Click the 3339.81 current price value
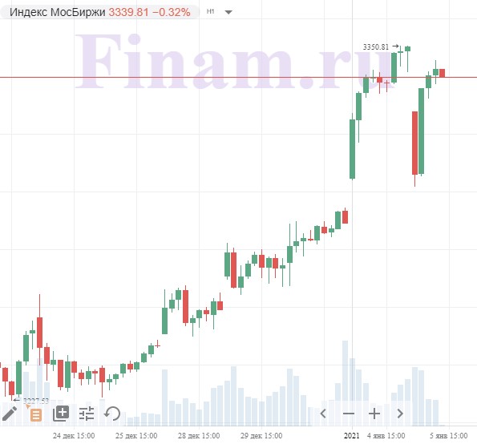 pyautogui.click(x=129, y=12)
